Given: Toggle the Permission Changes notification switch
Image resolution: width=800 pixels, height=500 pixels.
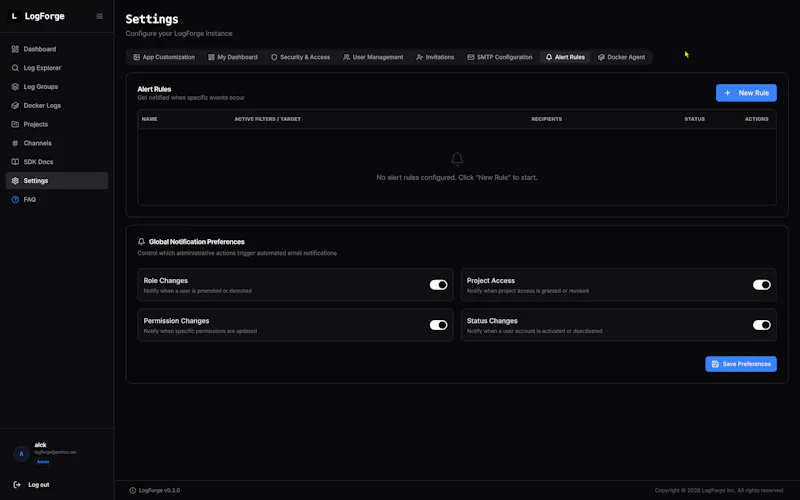Looking at the screenshot, I should pos(438,325).
